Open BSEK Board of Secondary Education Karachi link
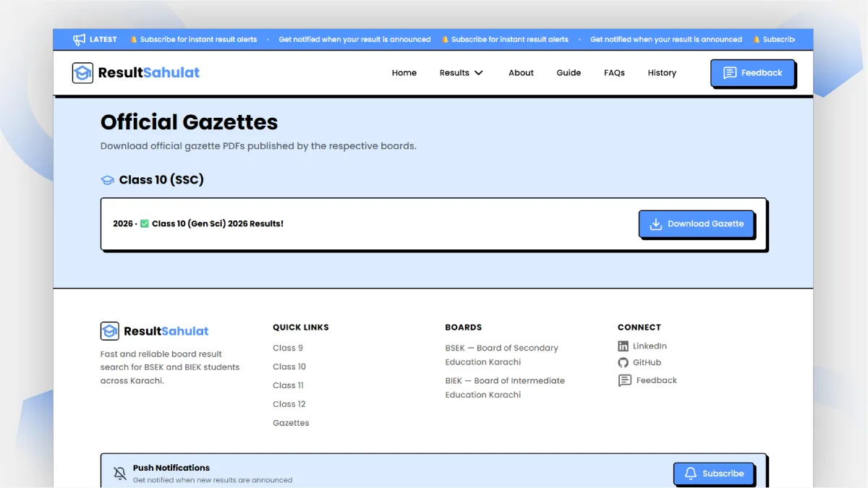This screenshot has width=868, height=488. point(502,355)
